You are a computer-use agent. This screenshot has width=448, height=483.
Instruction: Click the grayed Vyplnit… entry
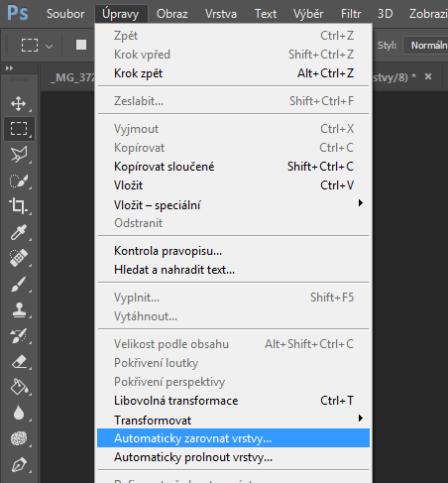[233, 298]
